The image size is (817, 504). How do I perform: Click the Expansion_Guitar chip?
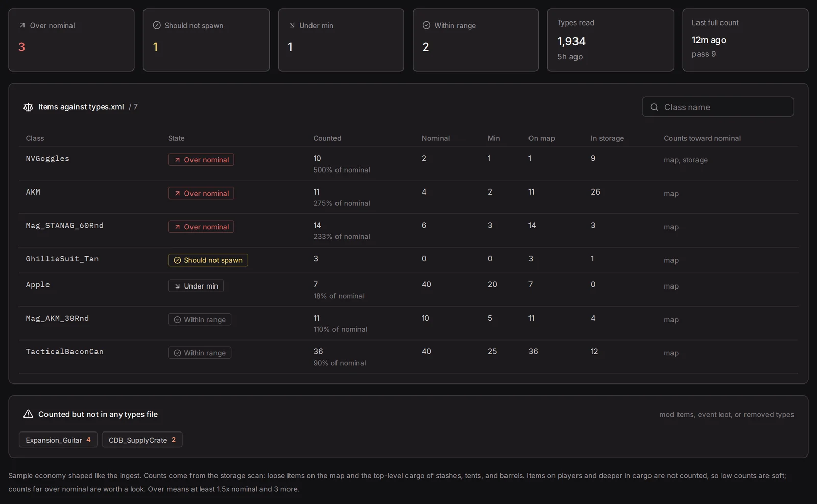click(x=58, y=440)
